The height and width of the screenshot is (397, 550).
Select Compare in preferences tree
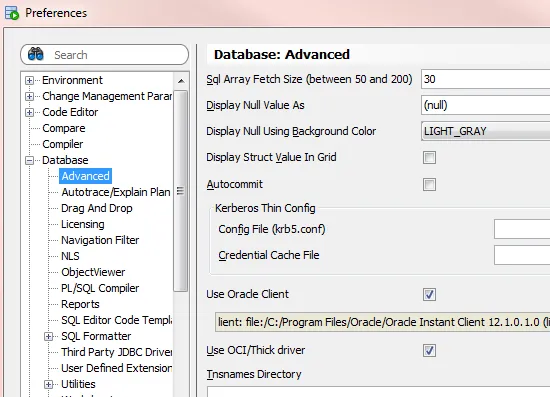(x=63, y=128)
